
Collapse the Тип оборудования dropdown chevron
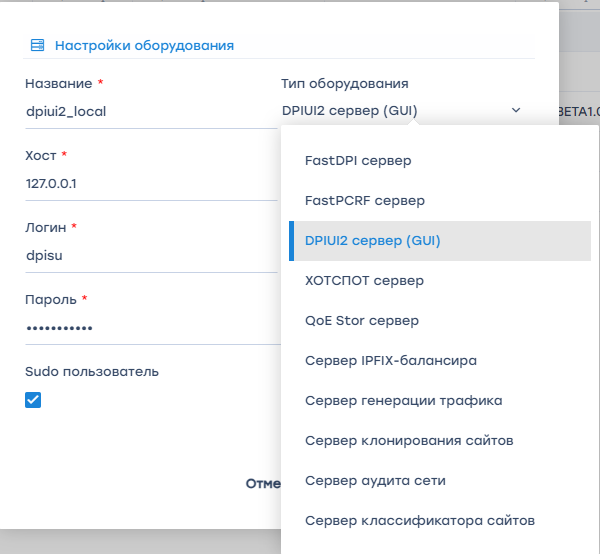(516, 110)
